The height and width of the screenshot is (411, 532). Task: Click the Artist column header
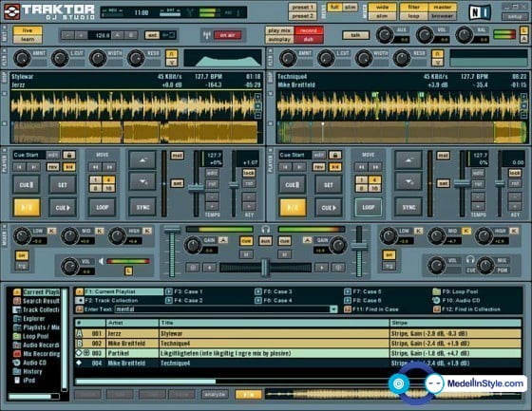(132, 323)
